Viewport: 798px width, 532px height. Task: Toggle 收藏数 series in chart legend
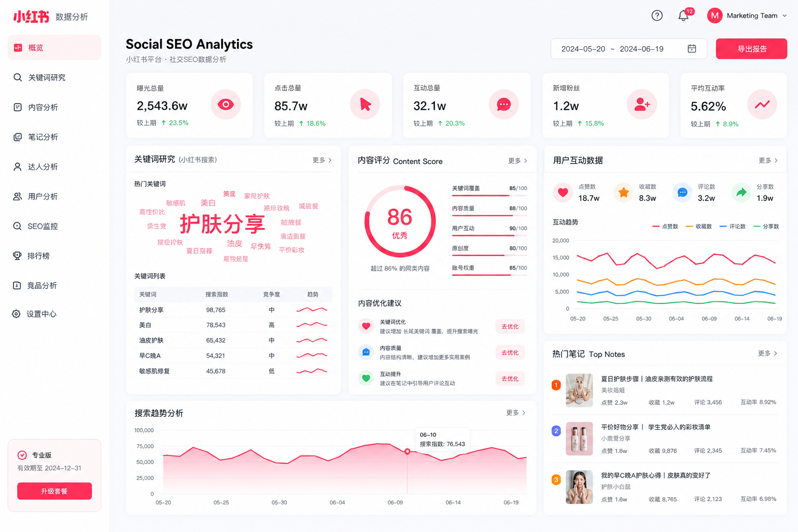coord(699,227)
